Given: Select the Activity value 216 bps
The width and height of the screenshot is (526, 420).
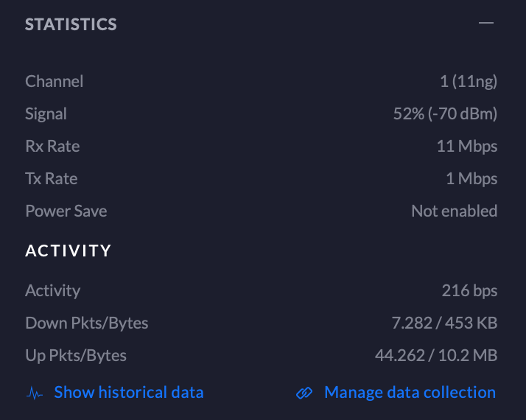Looking at the screenshot, I should pos(469,290).
